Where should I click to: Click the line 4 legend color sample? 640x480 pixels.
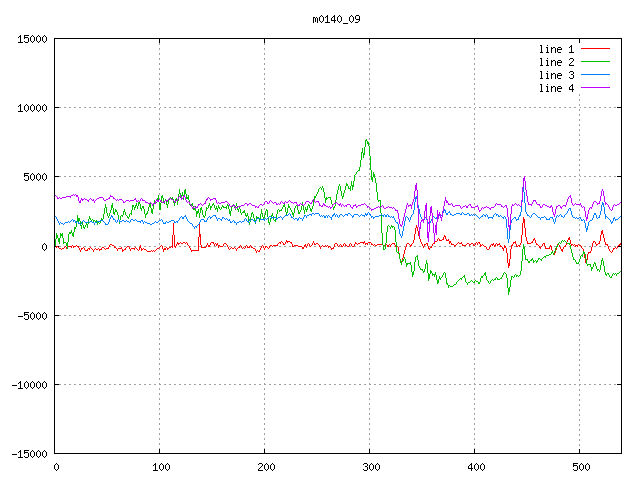pos(595,88)
